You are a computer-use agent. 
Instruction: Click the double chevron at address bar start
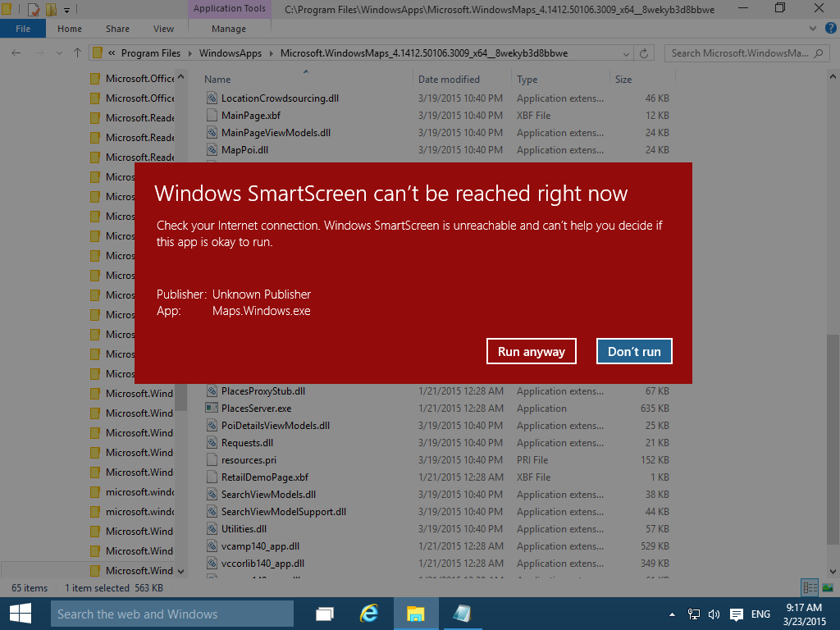coord(112,53)
